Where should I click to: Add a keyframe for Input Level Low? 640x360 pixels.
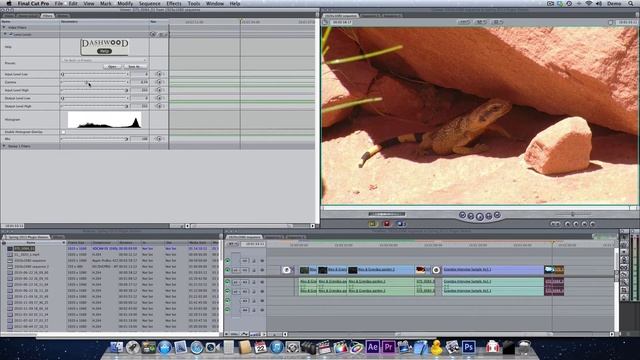(x=159, y=74)
